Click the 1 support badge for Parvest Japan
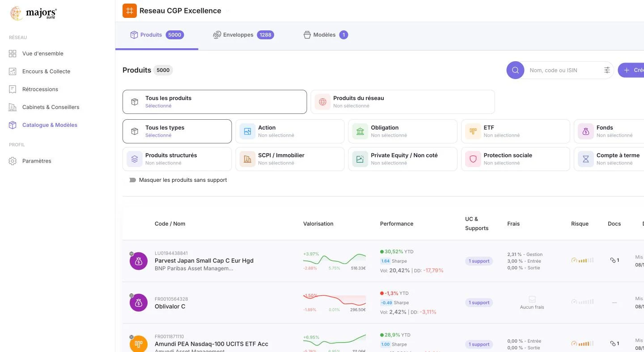The image size is (644, 352). pos(479,261)
